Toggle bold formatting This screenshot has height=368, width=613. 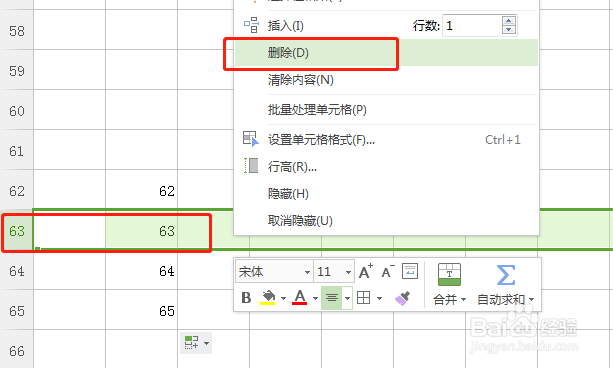(246, 298)
